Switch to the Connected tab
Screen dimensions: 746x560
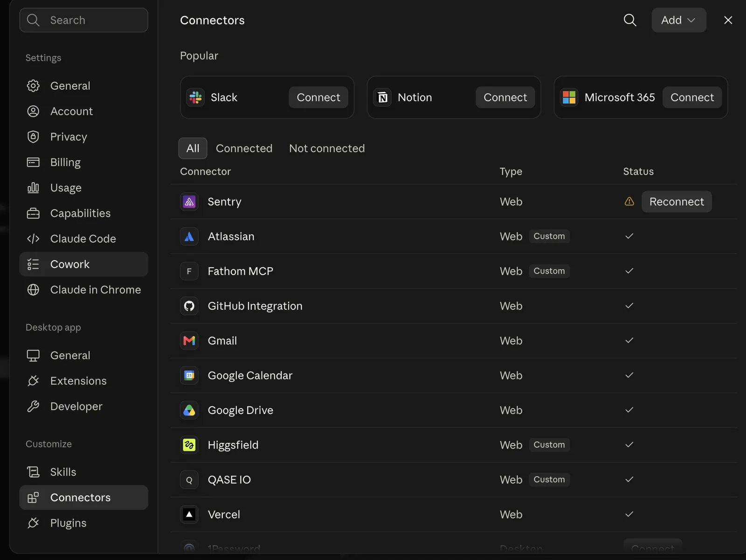[x=244, y=148]
